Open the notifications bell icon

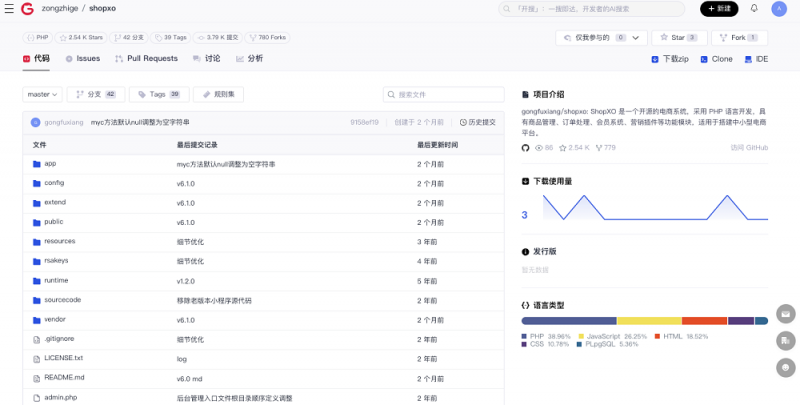(754, 8)
